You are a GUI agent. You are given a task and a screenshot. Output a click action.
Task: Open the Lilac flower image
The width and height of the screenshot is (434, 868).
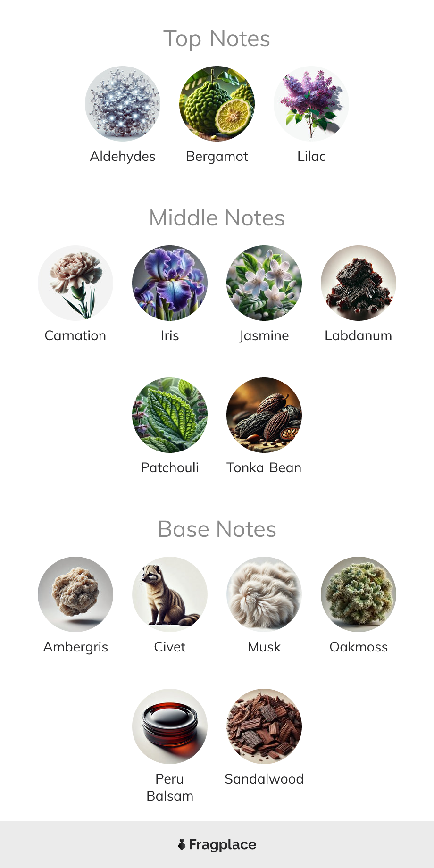[311, 104]
